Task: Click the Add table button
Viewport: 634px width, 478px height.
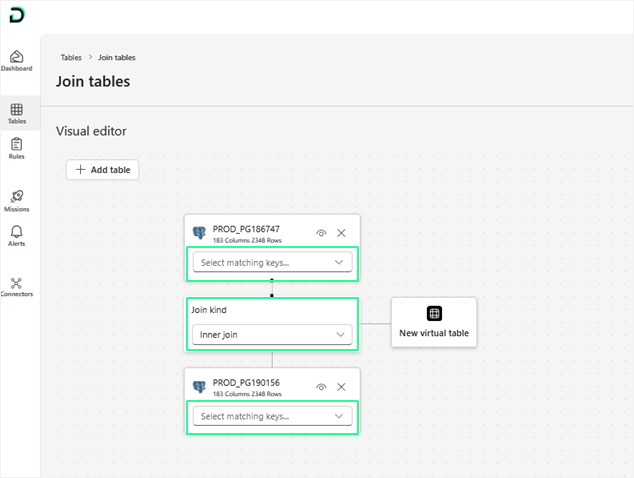Action: (102, 170)
